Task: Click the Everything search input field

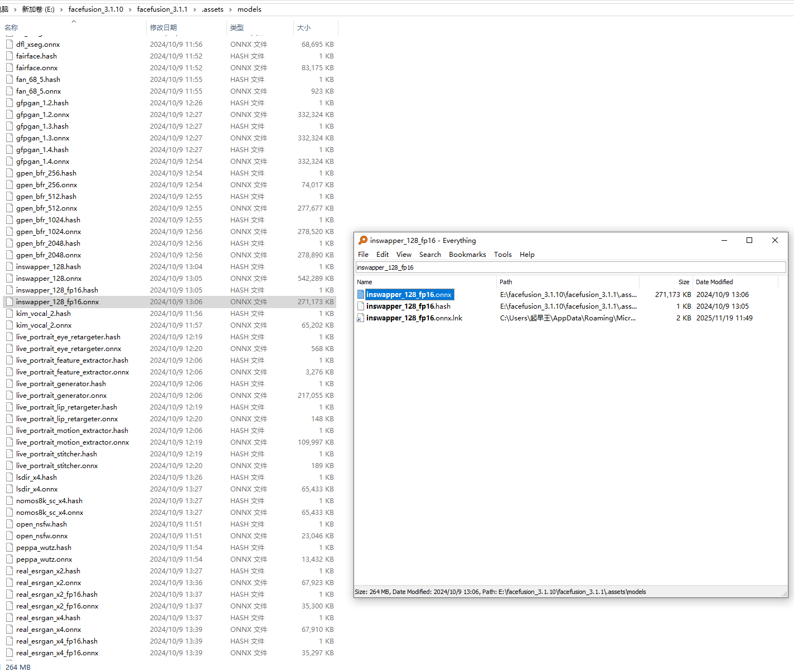Action: click(570, 267)
